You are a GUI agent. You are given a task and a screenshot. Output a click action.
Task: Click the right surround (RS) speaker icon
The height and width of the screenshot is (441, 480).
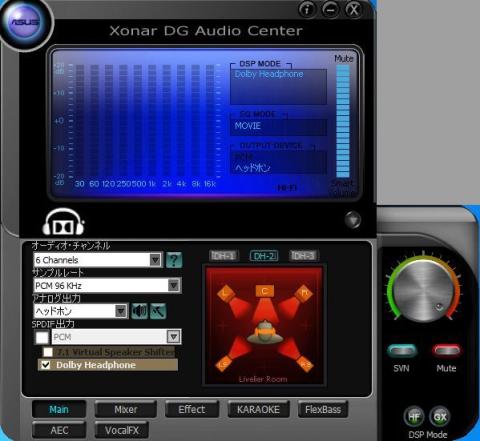coord(305,364)
